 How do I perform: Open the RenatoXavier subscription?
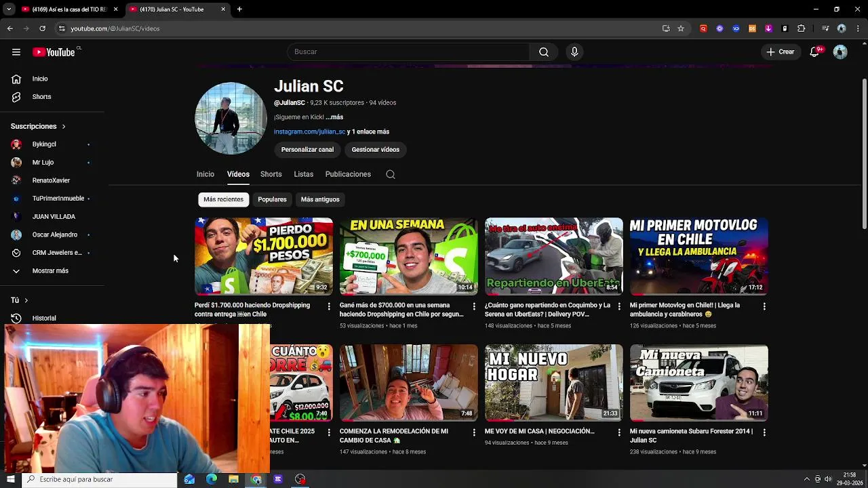pos(52,180)
